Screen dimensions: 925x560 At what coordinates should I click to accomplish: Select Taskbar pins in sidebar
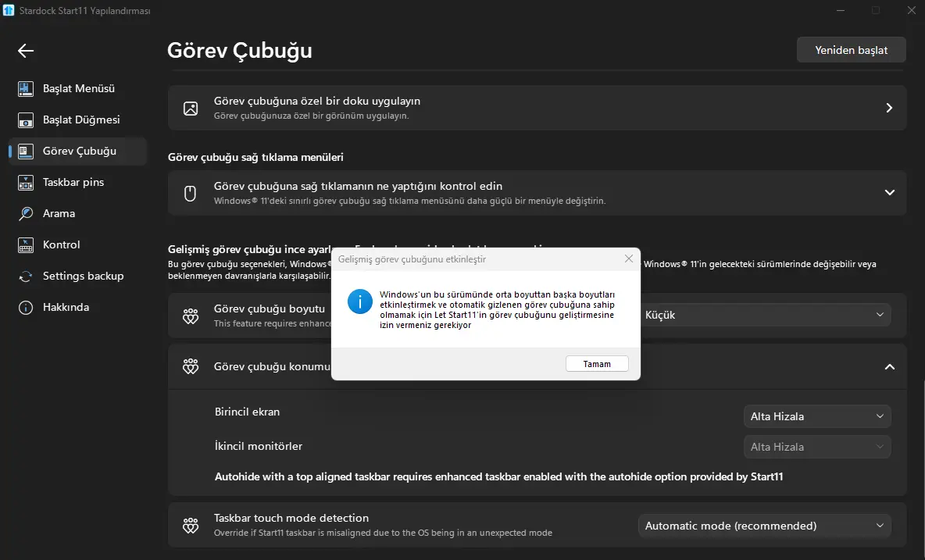pyautogui.click(x=78, y=182)
